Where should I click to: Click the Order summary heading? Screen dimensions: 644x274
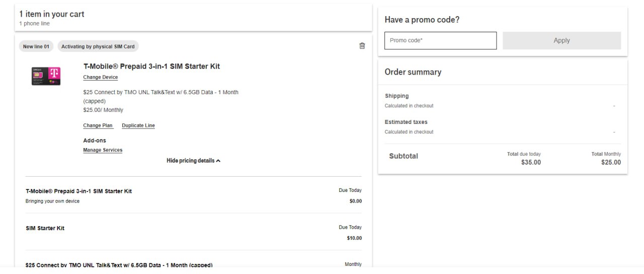pyautogui.click(x=413, y=72)
